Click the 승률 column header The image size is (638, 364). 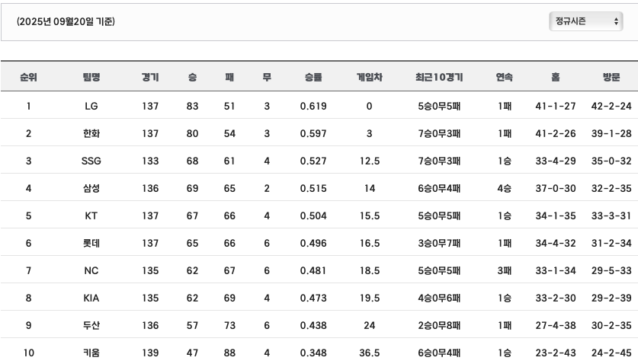313,77
